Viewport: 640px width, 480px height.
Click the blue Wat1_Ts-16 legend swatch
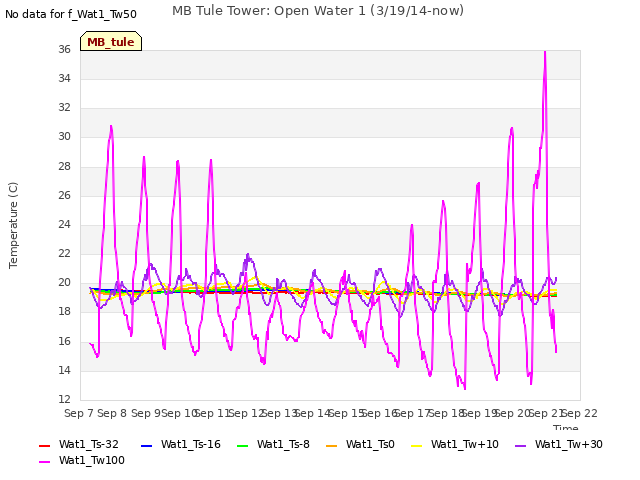[x=146, y=445]
